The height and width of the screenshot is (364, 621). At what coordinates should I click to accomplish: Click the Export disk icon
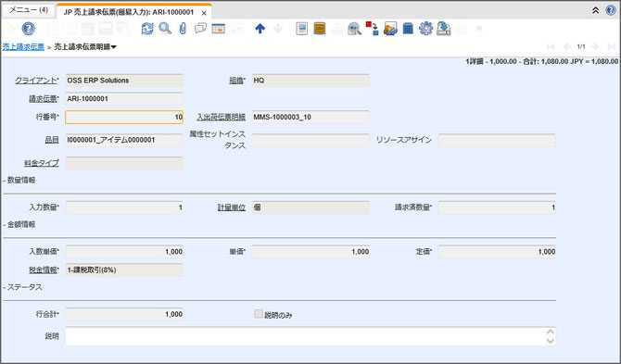click(x=444, y=29)
